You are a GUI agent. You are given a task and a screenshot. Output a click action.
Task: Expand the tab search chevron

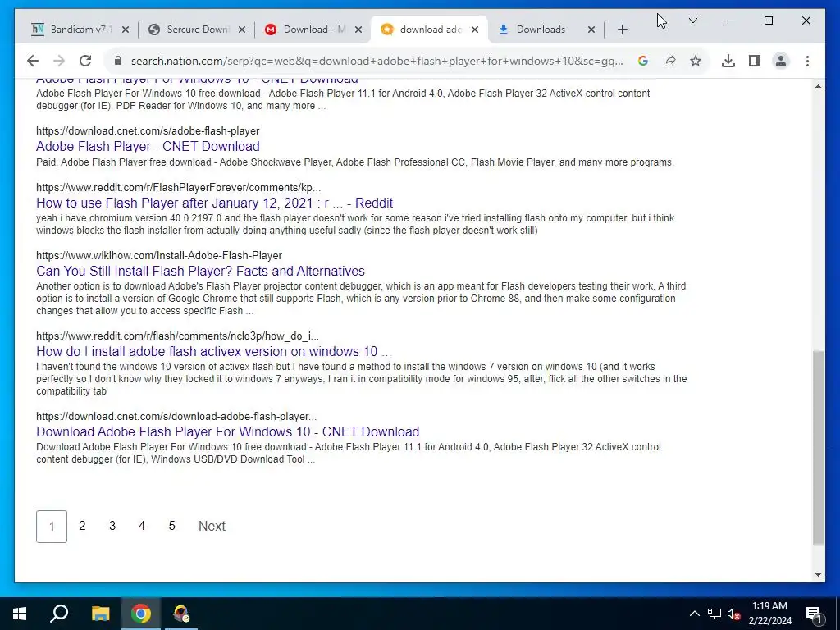[x=692, y=21]
